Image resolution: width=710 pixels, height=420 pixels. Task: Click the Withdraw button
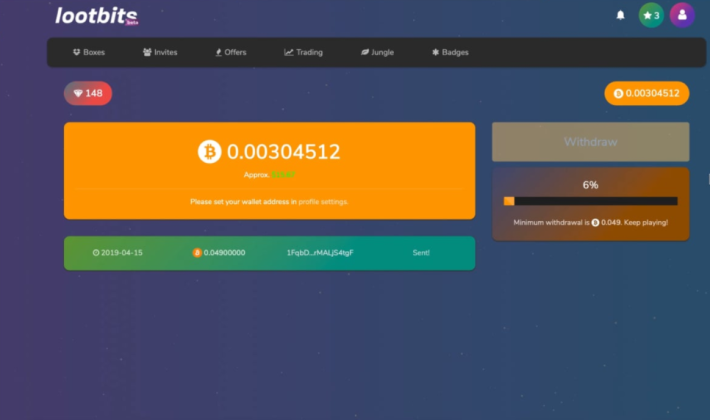click(590, 142)
